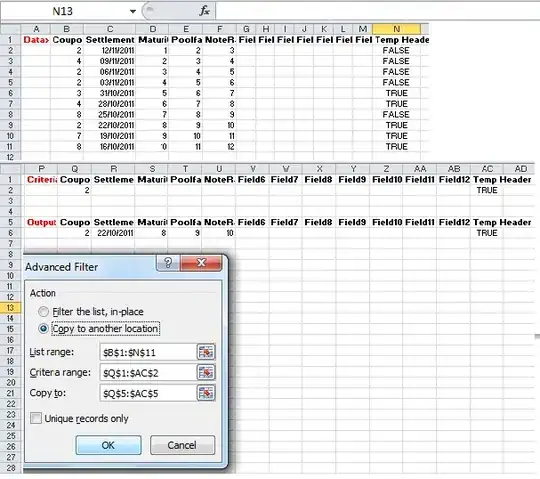The width and height of the screenshot is (540, 479).
Task: Click cell with date 16/10/2011
Action: 110,146
